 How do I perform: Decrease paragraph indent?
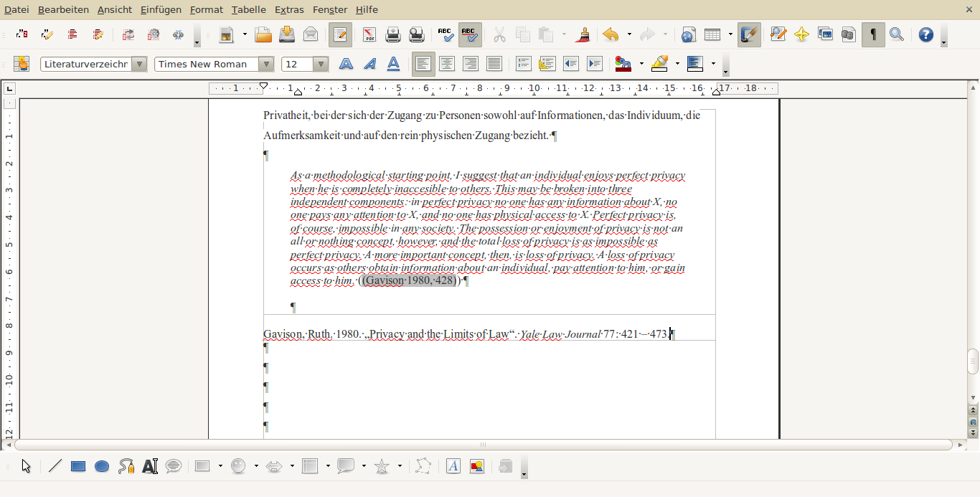[571, 64]
